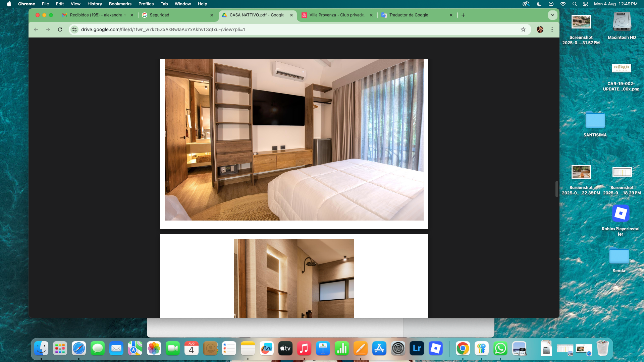The width and height of the screenshot is (644, 362).
Task: Click the site information icon in address bar
Action: point(74,29)
